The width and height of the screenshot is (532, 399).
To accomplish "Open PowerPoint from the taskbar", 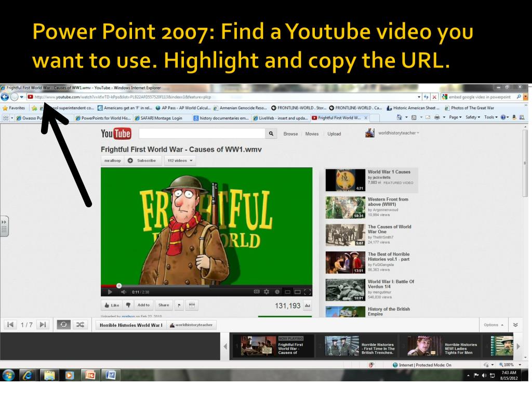I will tap(90, 375).
